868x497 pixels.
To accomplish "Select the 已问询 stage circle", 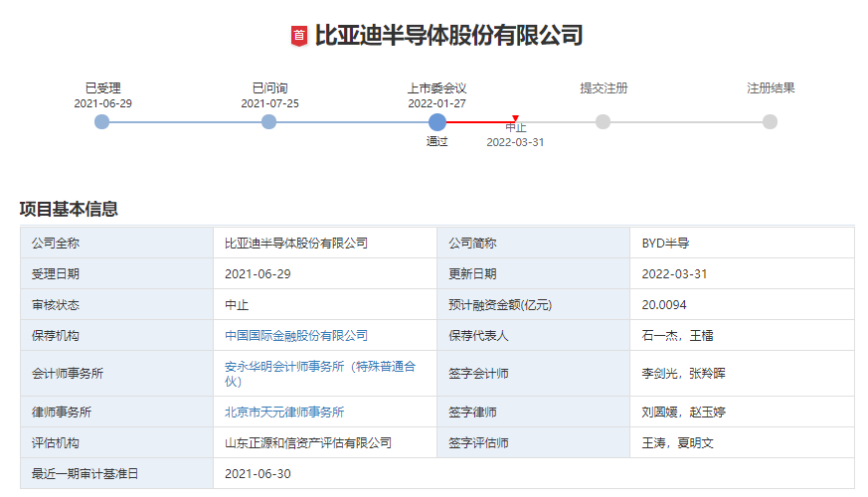I will pyautogui.click(x=268, y=122).
